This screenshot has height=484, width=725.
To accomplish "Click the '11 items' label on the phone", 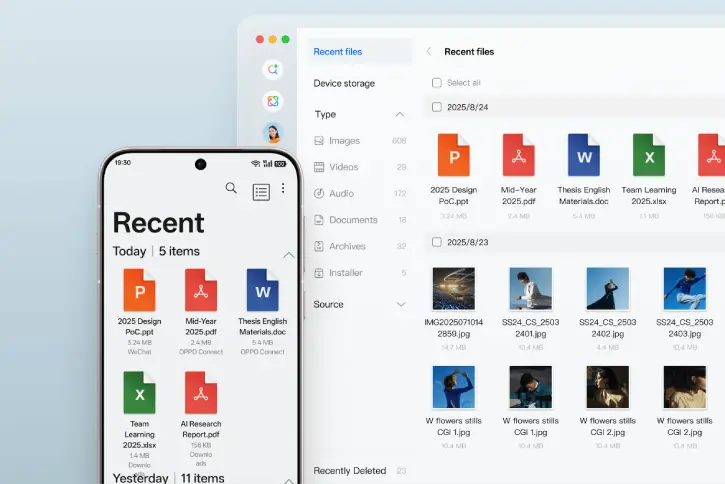I will tap(203, 478).
